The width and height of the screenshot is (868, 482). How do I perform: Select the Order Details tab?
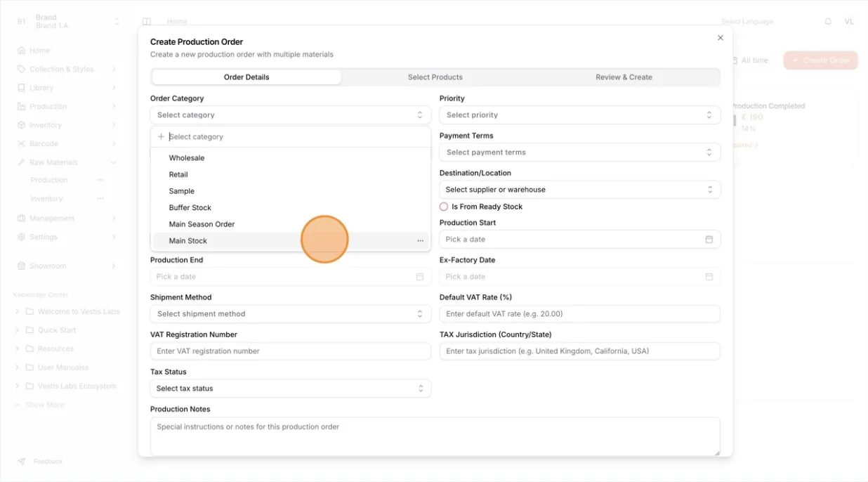pos(246,77)
